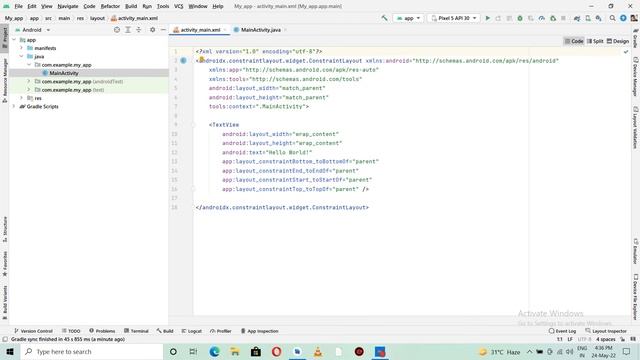
Task: Open the Profile app toolbar icon
Action: point(542,18)
